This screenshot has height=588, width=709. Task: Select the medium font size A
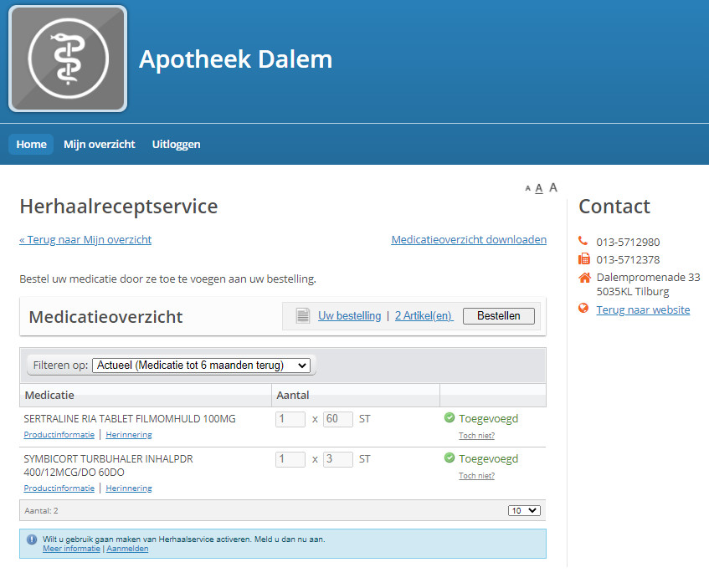538,188
